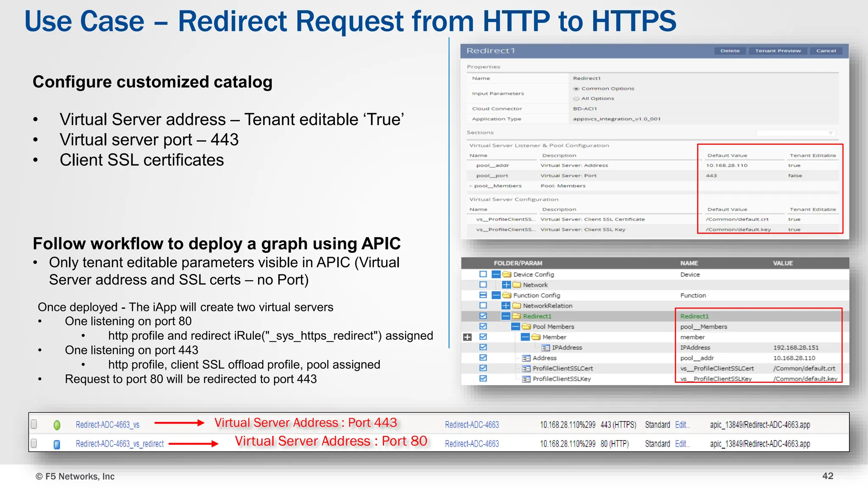Expand the pool__Members row triangle
The image size is (868, 488).
(471, 186)
